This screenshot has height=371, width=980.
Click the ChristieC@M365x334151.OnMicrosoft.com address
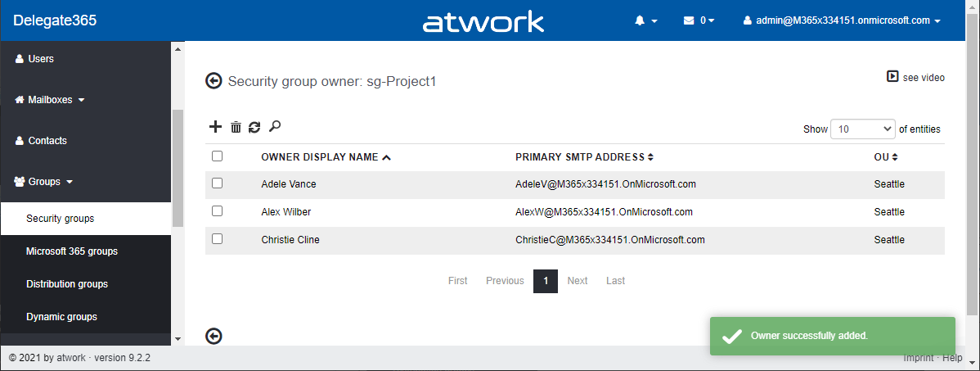610,239
